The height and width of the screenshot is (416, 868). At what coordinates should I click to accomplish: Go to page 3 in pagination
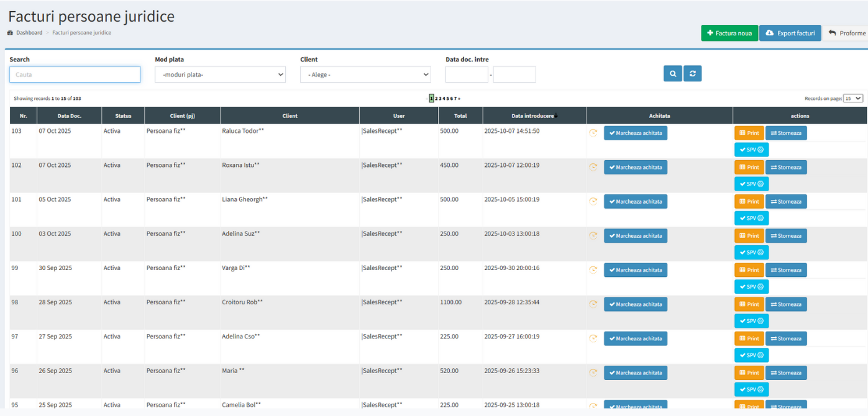[440, 99]
